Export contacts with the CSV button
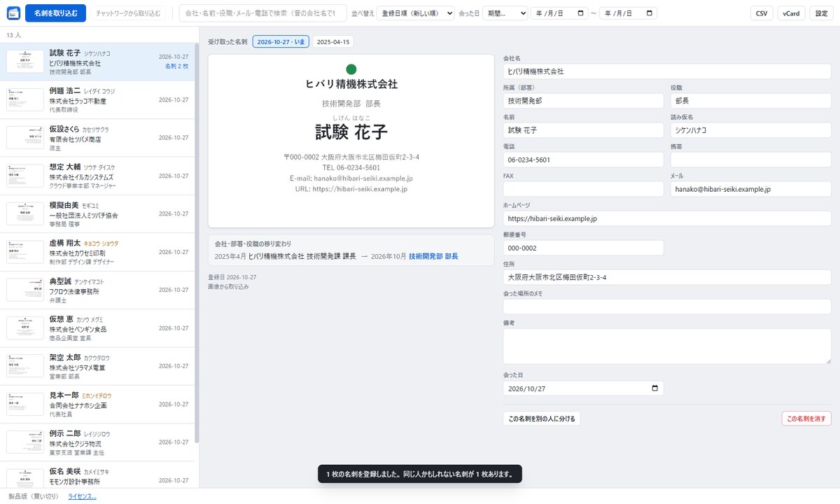Viewport: 840px width, 504px height. (762, 13)
